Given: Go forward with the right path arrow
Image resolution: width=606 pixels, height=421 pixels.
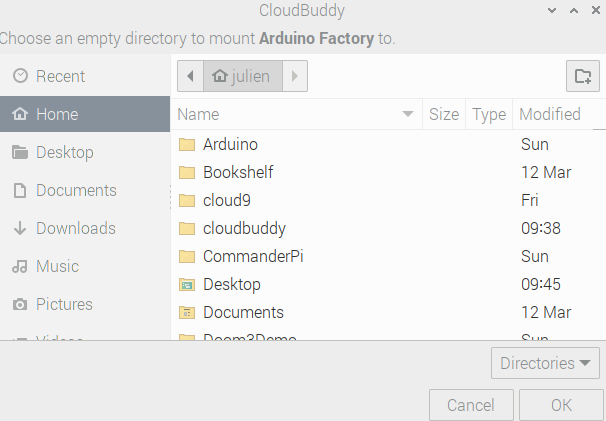Looking at the screenshot, I should click(x=296, y=76).
